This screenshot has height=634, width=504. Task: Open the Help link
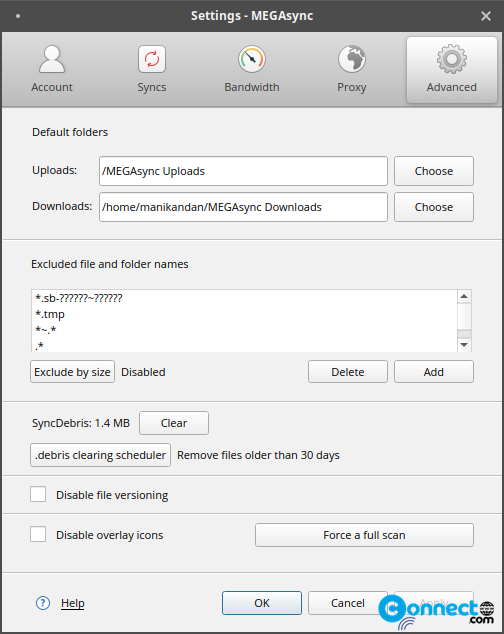click(x=72, y=603)
